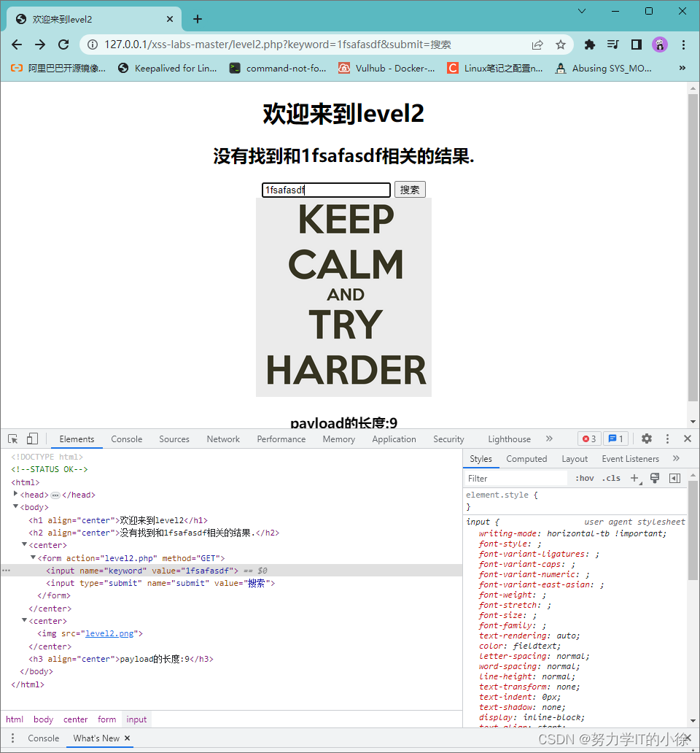The height and width of the screenshot is (753, 700).
Task: Click the 搜索 submit button
Action: click(410, 190)
